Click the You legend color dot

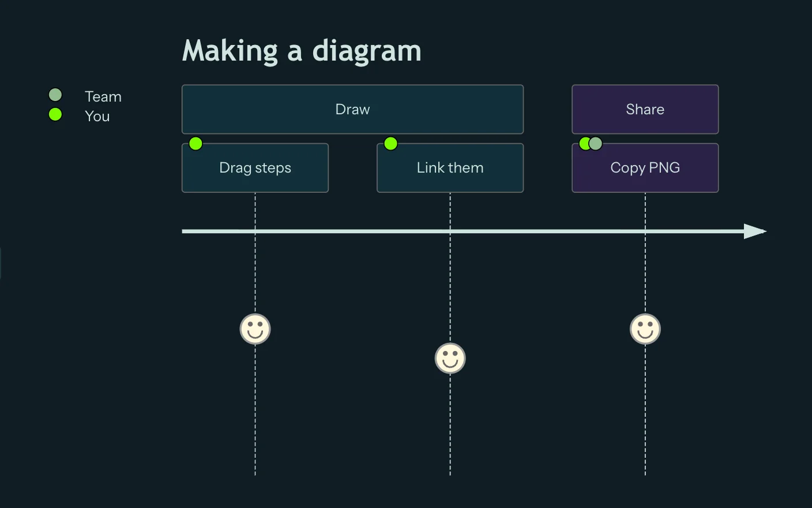coord(55,114)
